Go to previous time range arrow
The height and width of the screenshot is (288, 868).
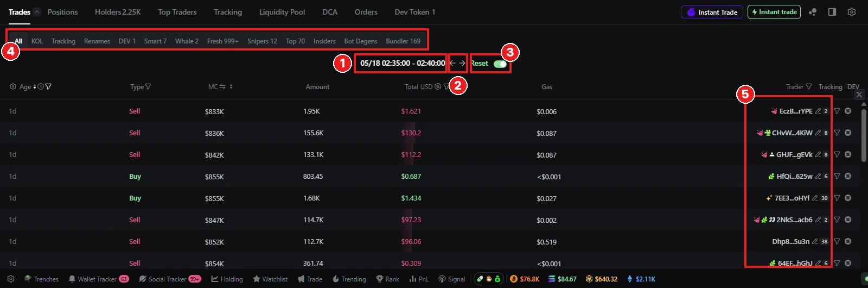click(x=453, y=63)
